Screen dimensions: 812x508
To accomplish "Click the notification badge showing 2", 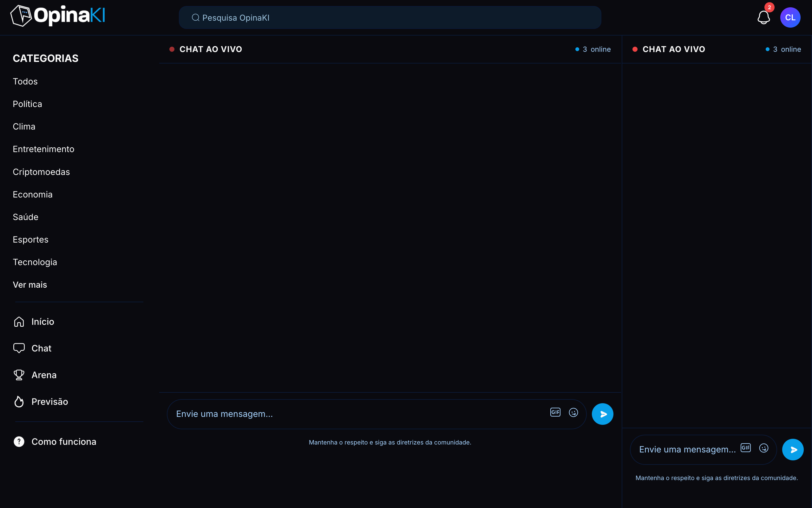I will click(x=769, y=7).
